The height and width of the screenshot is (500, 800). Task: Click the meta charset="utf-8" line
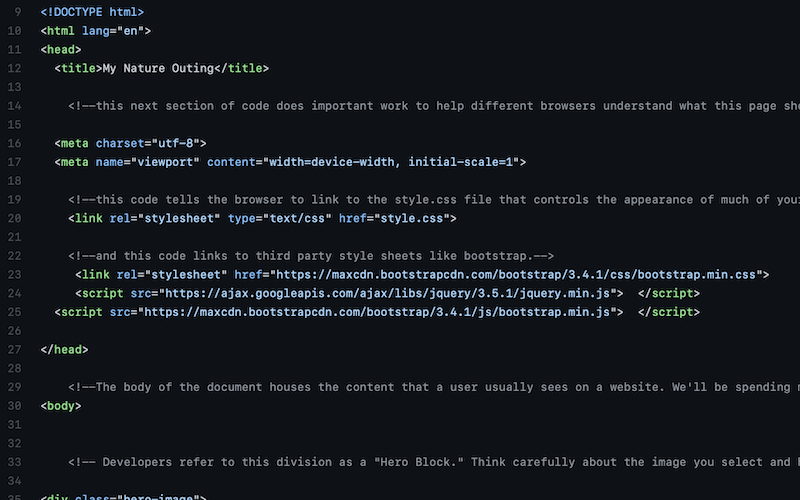click(130, 143)
